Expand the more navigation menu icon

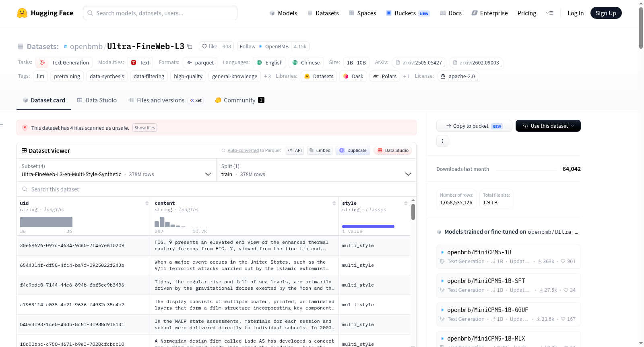coord(549,13)
